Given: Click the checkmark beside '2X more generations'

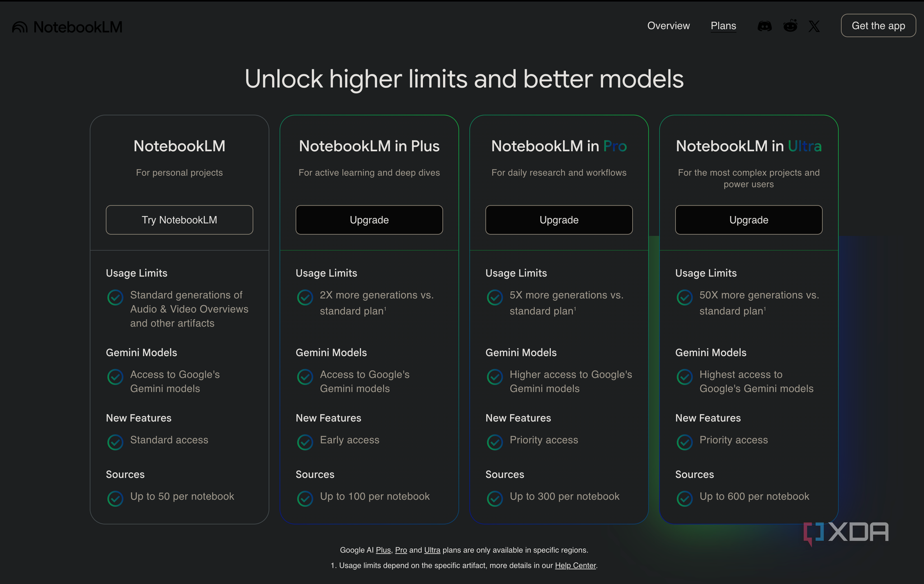Looking at the screenshot, I should [x=305, y=297].
